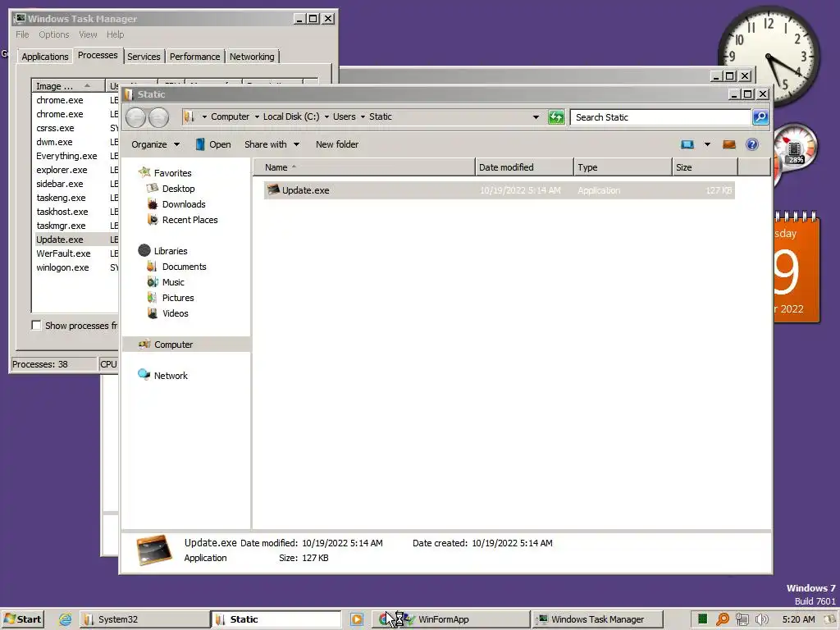Open the Help menu in Task Manager
Screen dimensions: 840x630
[x=115, y=34]
